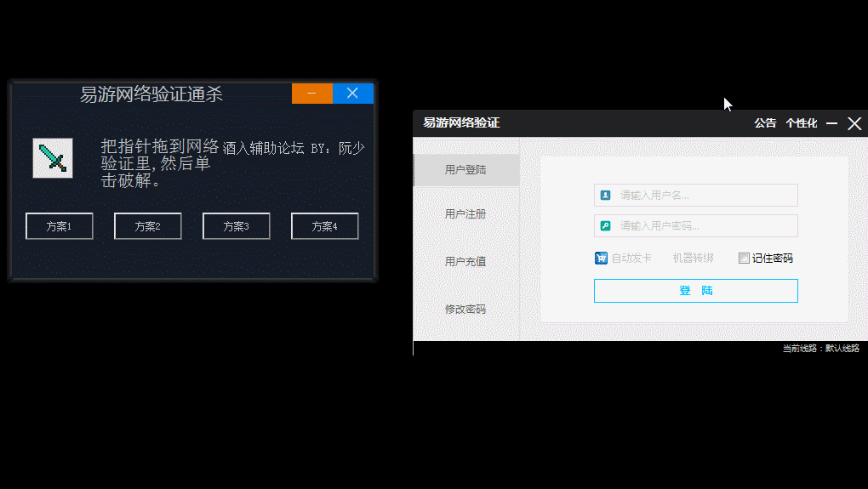Open the 用户充值 tab

click(x=466, y=262)
